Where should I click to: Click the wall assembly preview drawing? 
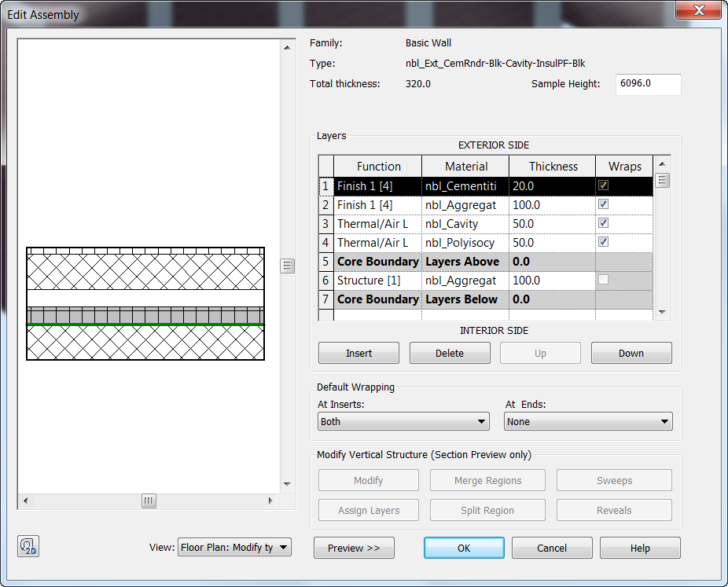(x=145, y=303)
